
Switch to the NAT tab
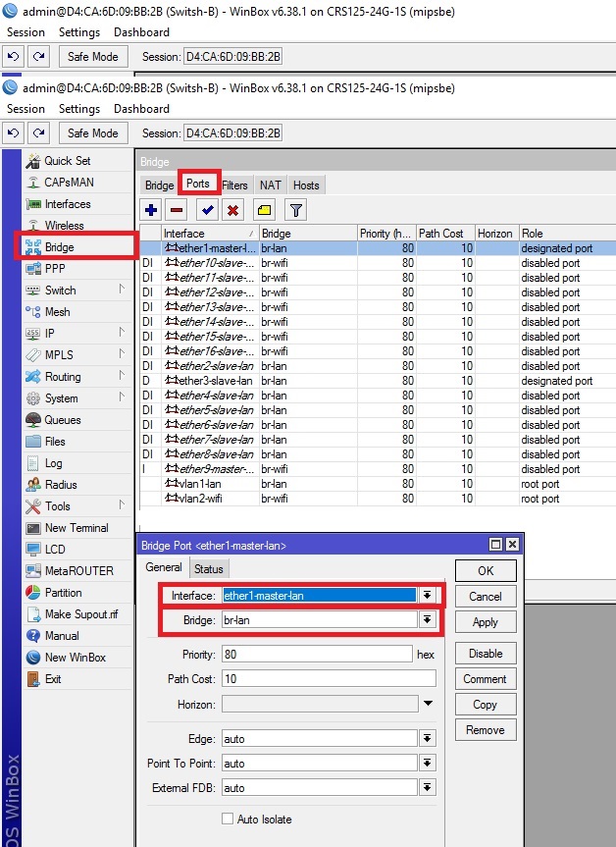[x=270, y=185]
